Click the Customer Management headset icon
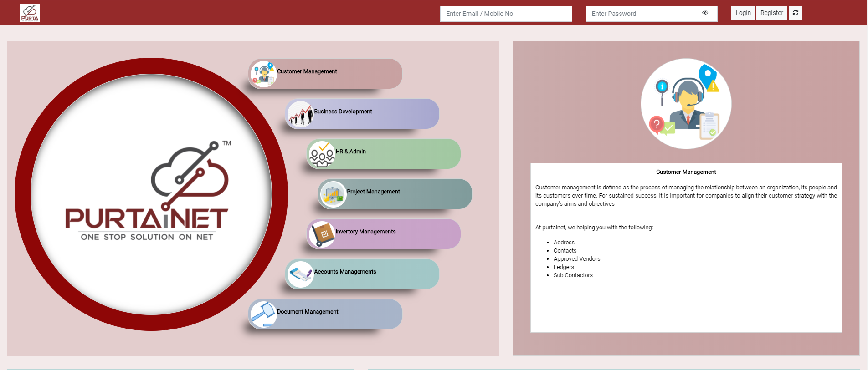868x370 pixels. (x=263, y=74)
